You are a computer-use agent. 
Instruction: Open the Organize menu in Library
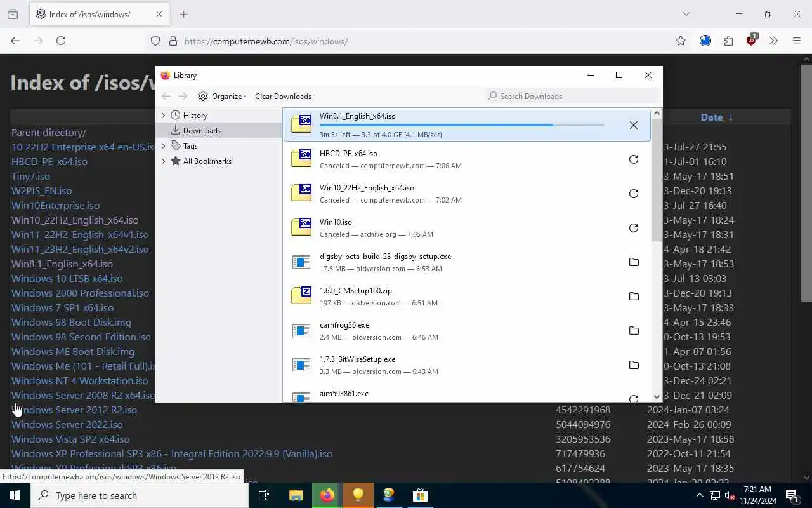pos(222,96)
